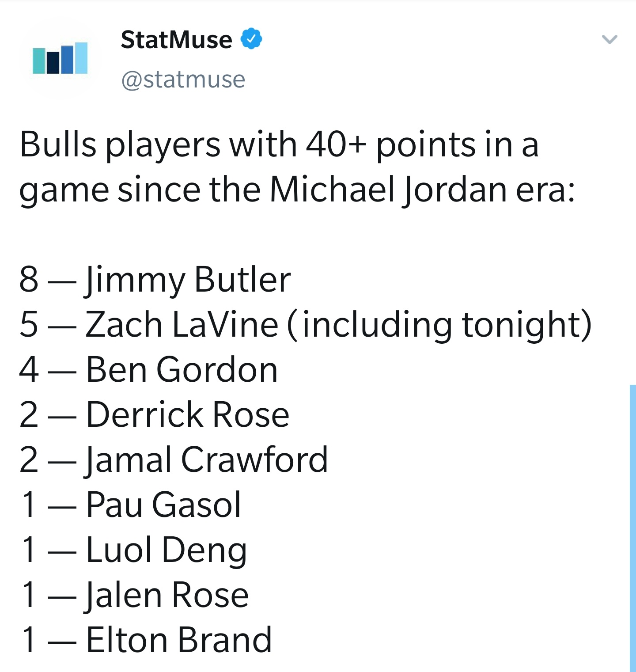Viewport: 636px width, 672px height.
Task: Select the Elton Brand entry
Action: pyautogui.click(x=146, y=640)
